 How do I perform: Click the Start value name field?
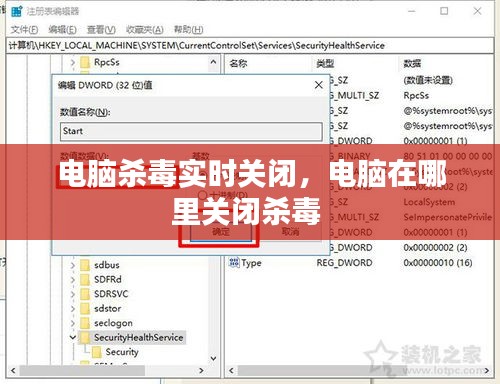click(x=191, y=131)
